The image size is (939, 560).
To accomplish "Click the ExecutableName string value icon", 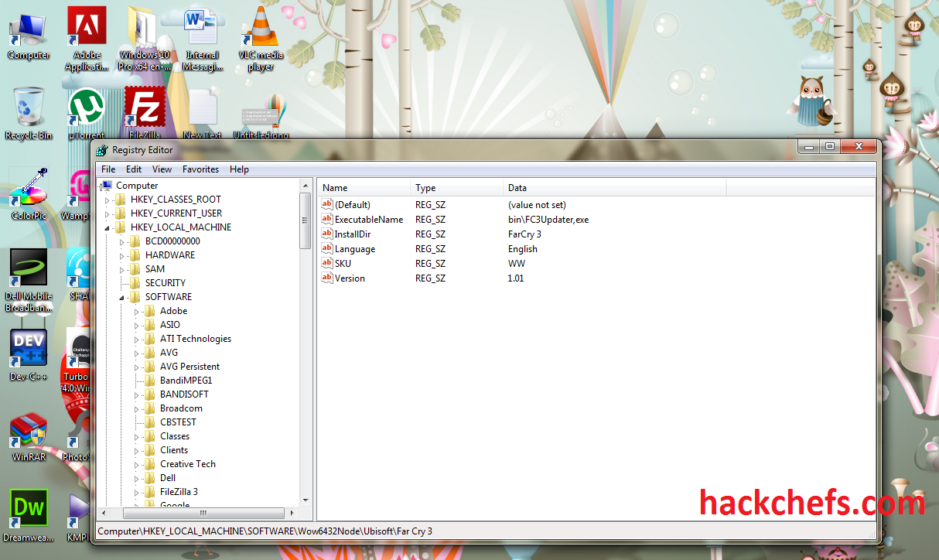I will [x=327, y=219].
